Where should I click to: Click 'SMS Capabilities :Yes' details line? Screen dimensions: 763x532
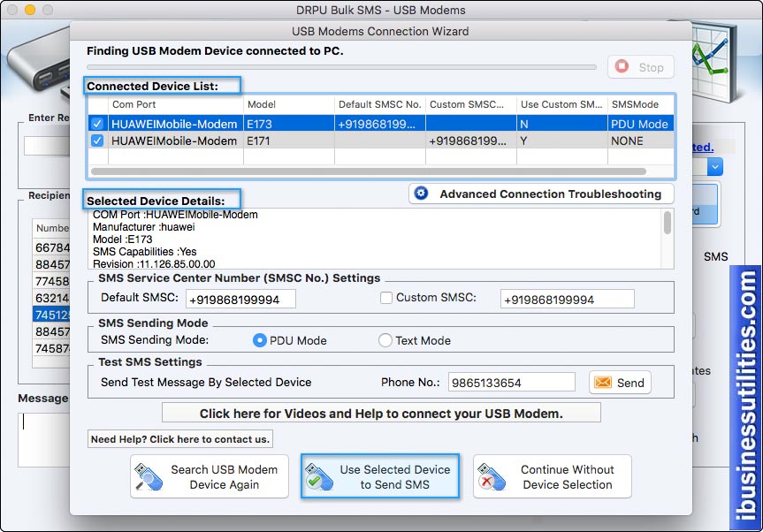pyautogui.click(x=145, y=251)
